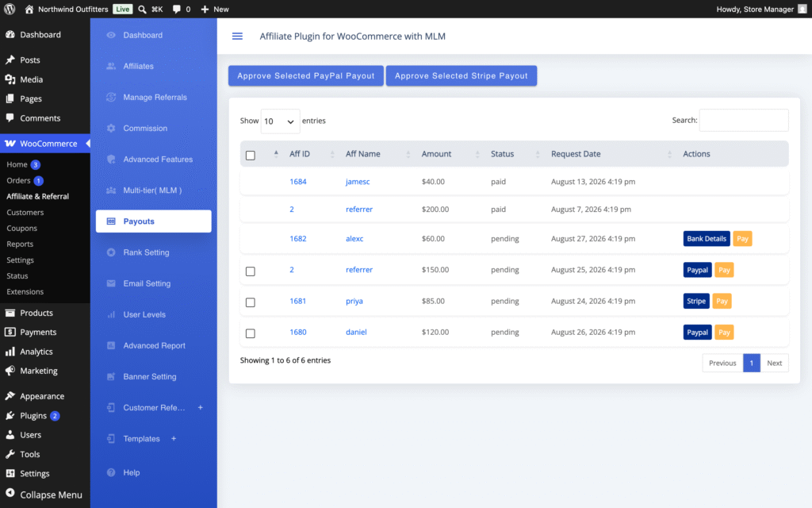Click pagination page 1 button
This screenshot has width=812, height=508.
[x=752, y=363]
